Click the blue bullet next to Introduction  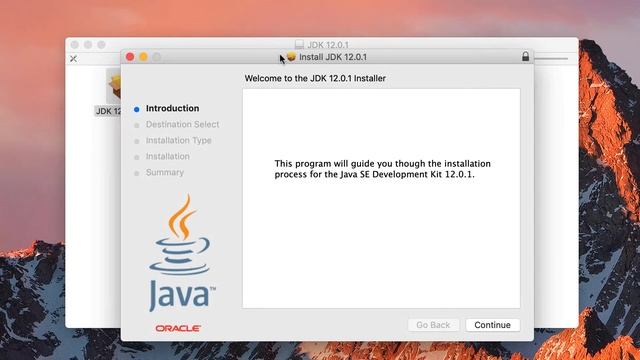[x=137, y=109]
